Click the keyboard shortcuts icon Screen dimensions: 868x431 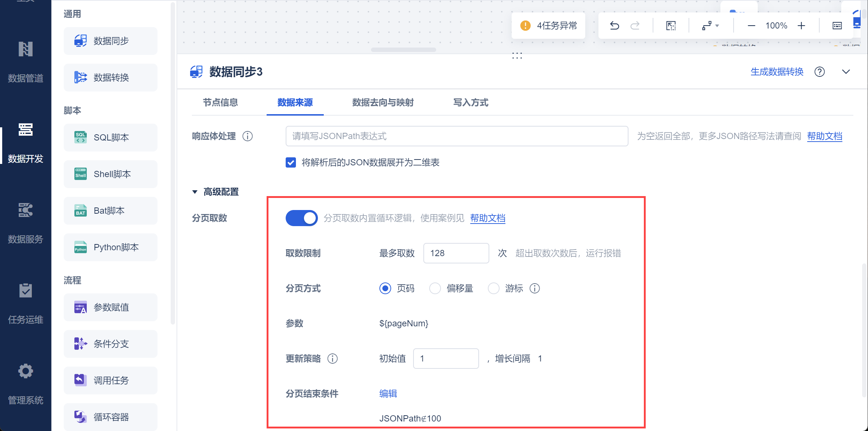(837, 26)
